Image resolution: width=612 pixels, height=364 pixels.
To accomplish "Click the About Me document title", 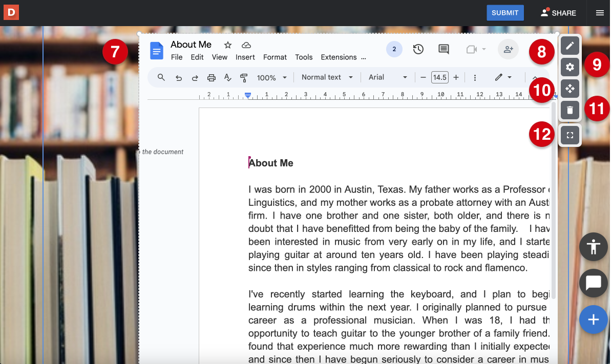I will tap(191, 45).
